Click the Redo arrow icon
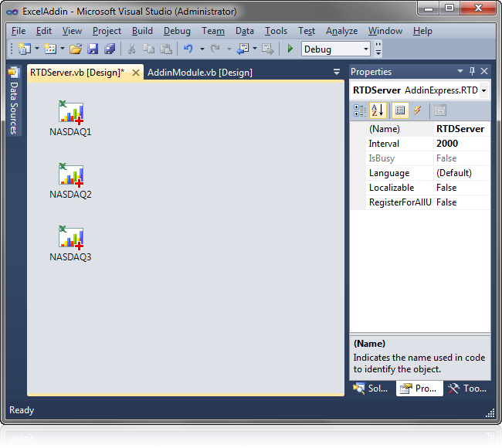The height and width of the screenshot is (448, 502). (215, 49)
